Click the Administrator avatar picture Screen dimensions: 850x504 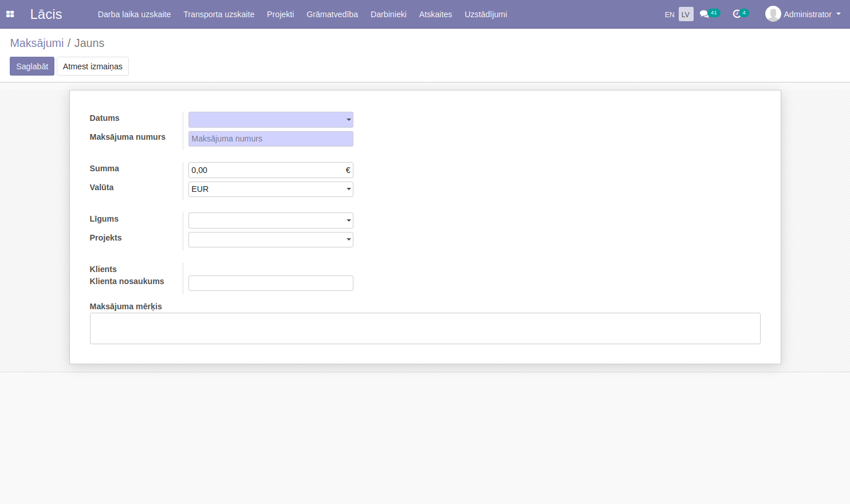click(x=773, y=14)
